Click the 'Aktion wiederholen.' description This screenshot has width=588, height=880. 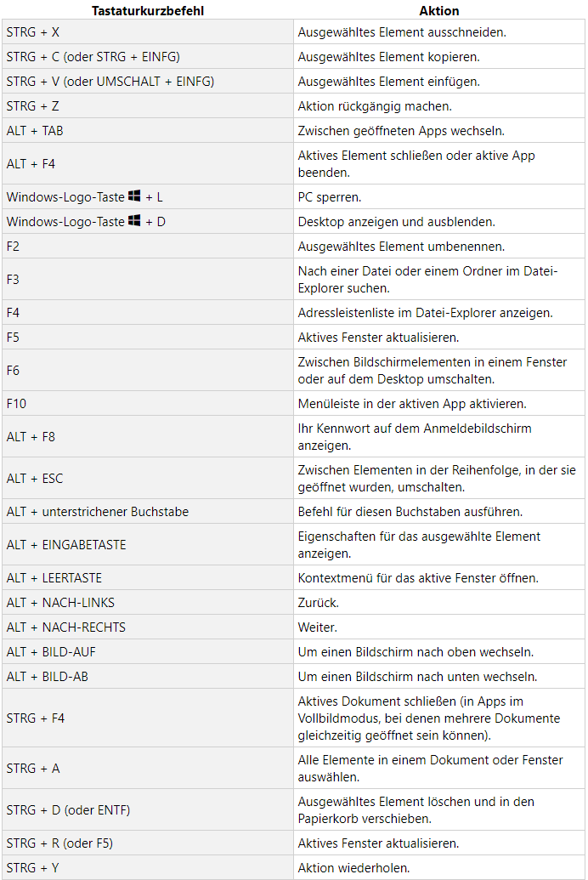353,867
